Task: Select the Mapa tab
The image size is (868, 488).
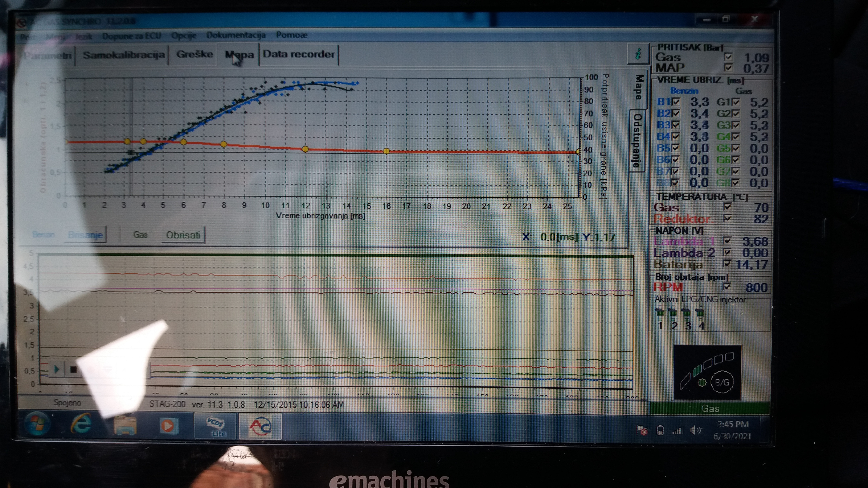Action: click(239, 55)
